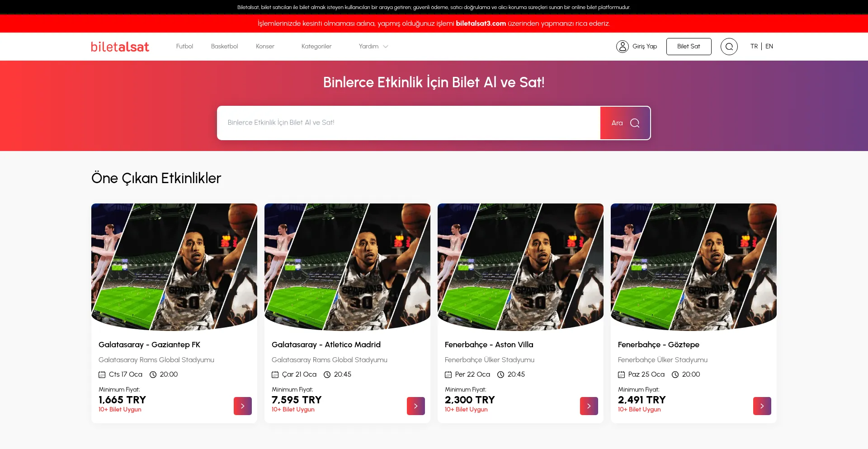The height and width of the screenshot is (449, 868).
Task: Click the calendar icon on Galatasaray - Gaziantep card
Action: click(x=102, y=374)
